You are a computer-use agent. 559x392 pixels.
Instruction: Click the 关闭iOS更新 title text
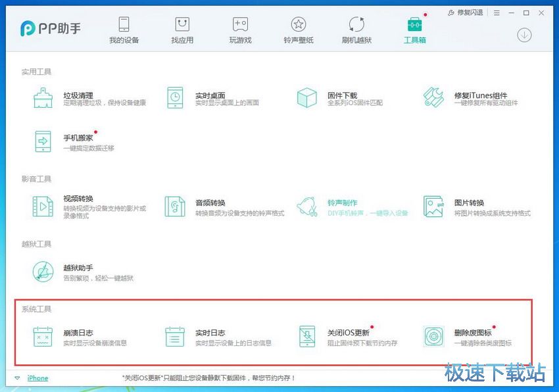coord(349,333)
